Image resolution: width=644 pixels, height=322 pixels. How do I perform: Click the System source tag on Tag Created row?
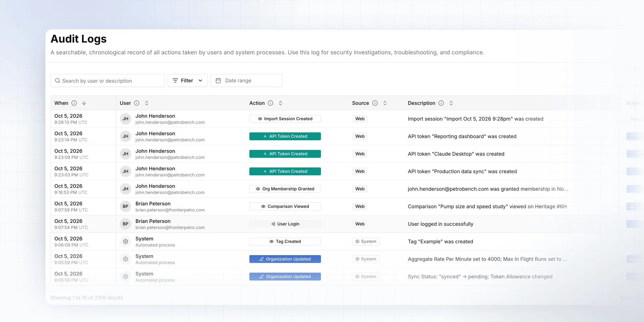tap(366, 241)
